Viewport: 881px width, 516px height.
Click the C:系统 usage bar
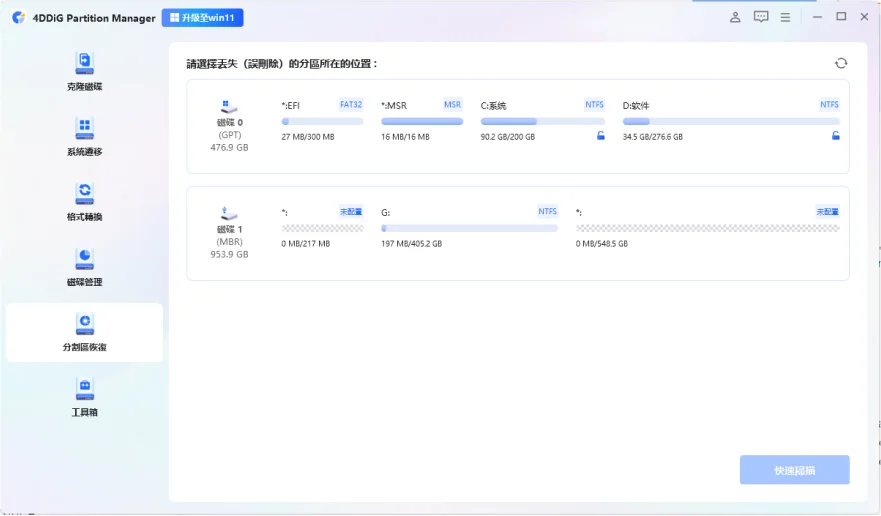[x=543, y=121]
